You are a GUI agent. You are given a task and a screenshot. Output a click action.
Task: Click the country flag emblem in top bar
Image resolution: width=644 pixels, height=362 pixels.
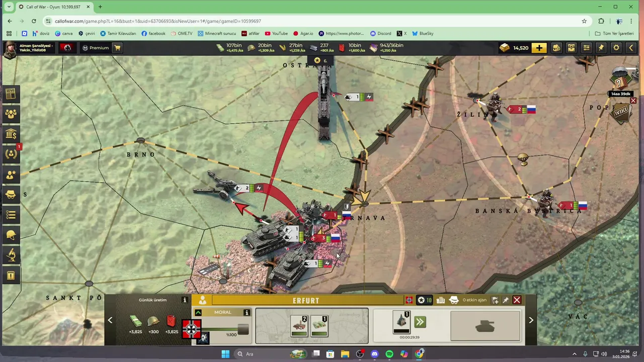point(67,48)
